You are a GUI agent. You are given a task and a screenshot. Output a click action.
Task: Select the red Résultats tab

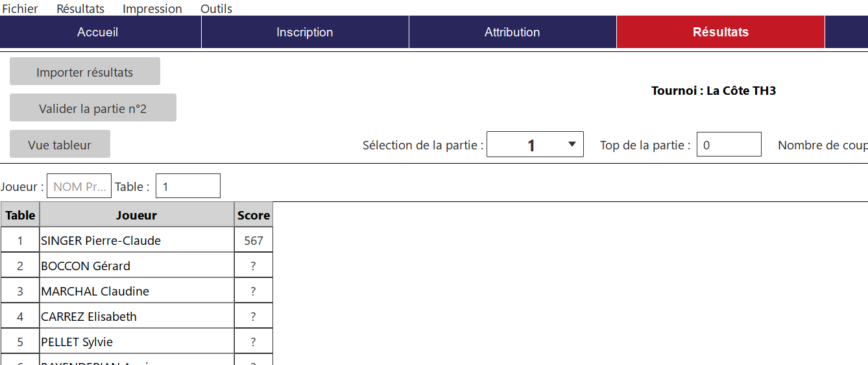(x=720, y=32)
